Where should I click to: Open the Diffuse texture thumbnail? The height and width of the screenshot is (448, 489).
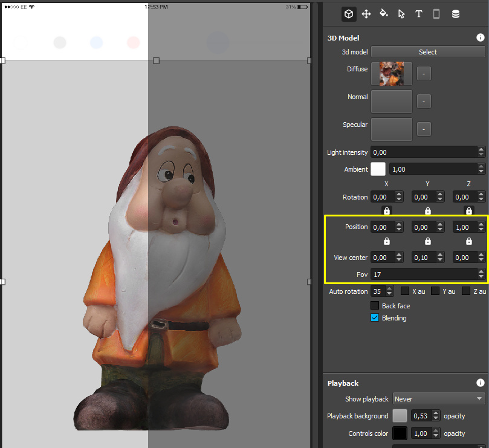pos(392,74)
